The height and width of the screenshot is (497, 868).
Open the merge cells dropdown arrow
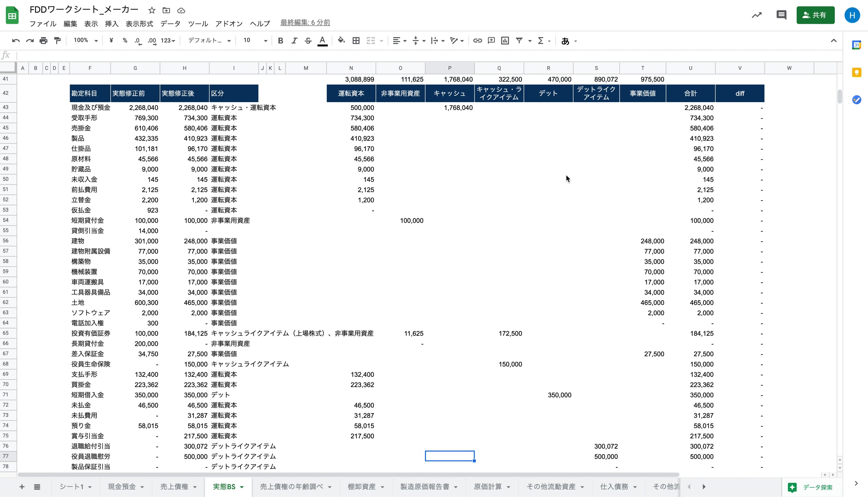tap(381, 40)
